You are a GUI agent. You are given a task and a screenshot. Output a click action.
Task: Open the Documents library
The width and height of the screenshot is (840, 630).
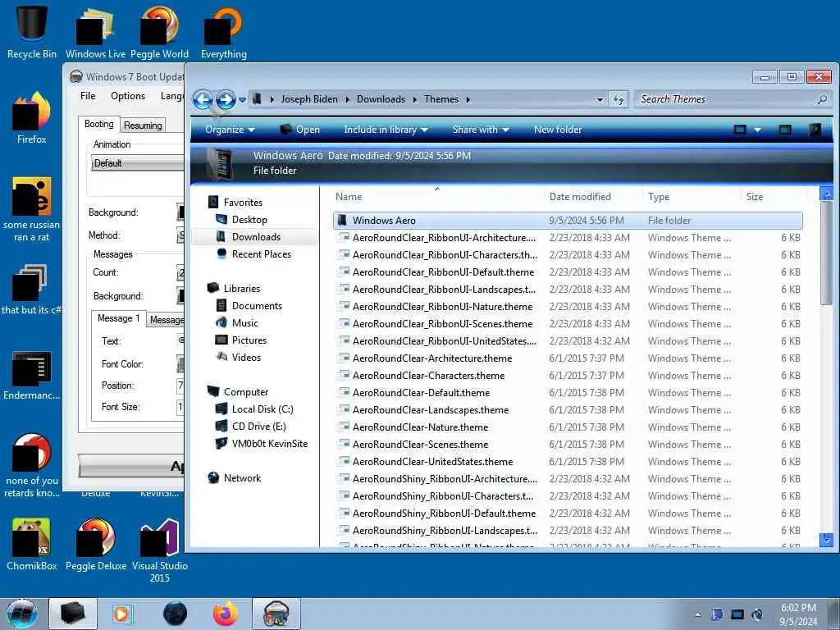(257, 305)
